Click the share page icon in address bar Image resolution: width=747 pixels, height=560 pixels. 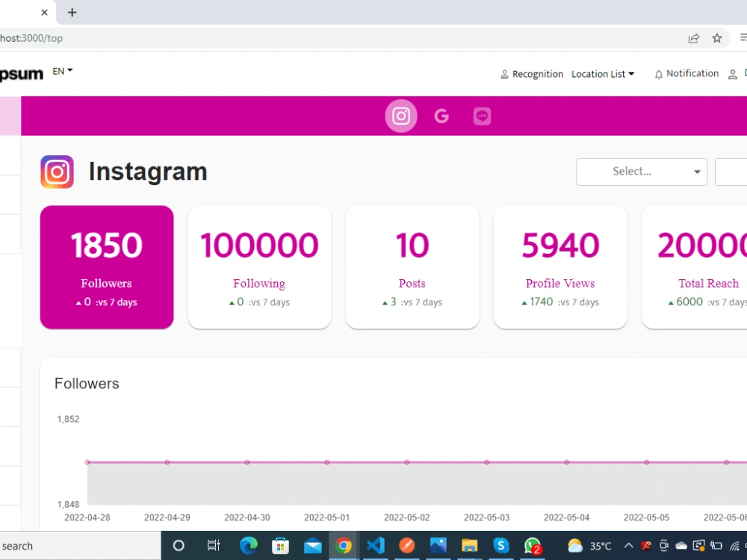694,38
